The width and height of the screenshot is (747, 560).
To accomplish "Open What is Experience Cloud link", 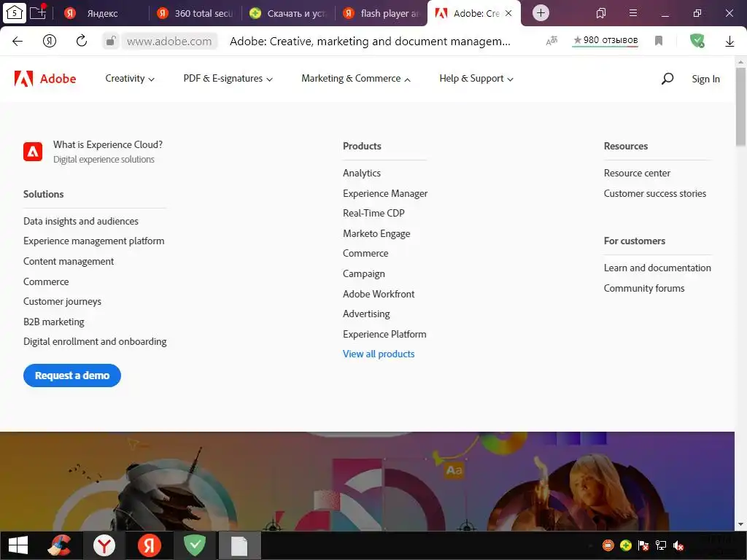I will pos(108,145).
